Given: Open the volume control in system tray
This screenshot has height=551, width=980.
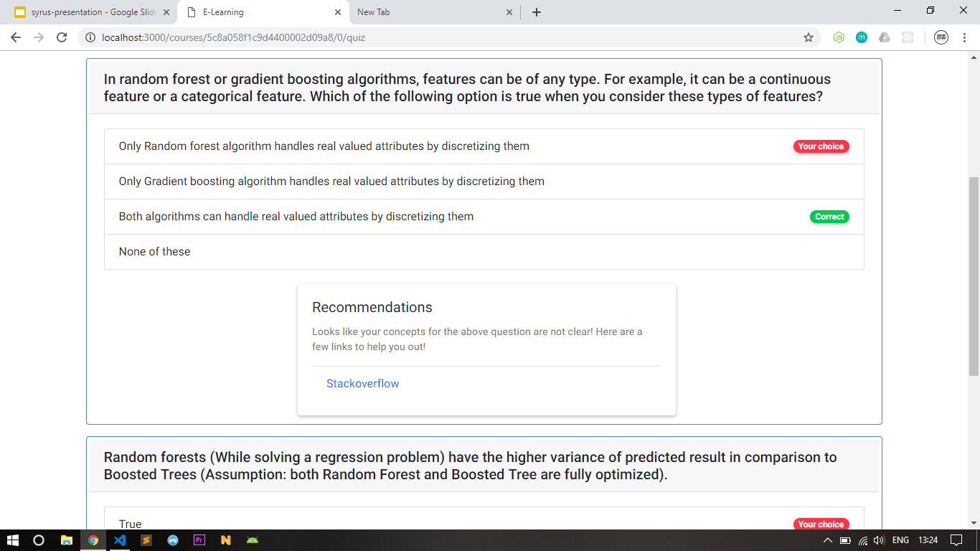Looking at the screenshot, I should click(x=879, y=540).
